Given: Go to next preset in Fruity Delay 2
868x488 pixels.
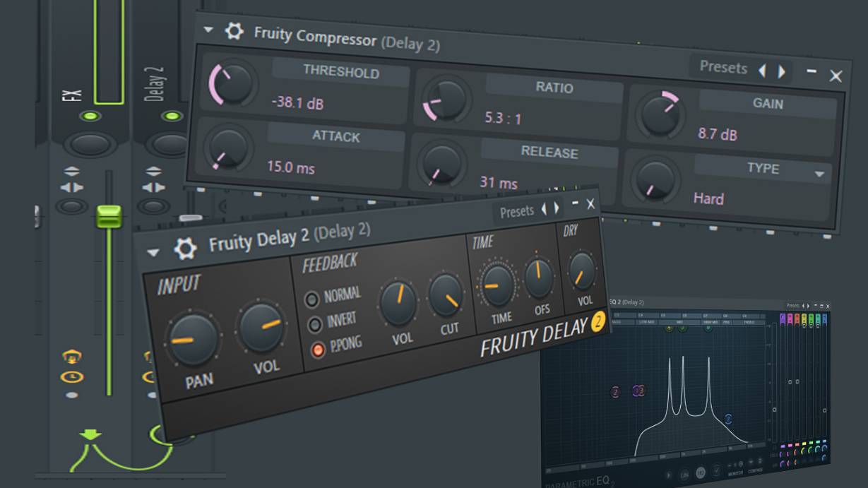Looking at the screenshot, I should (557, 208).
